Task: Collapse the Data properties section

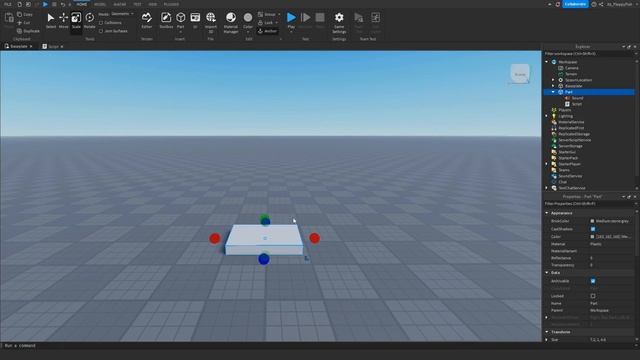Action: pyautogui.click(x=547, y=273)
